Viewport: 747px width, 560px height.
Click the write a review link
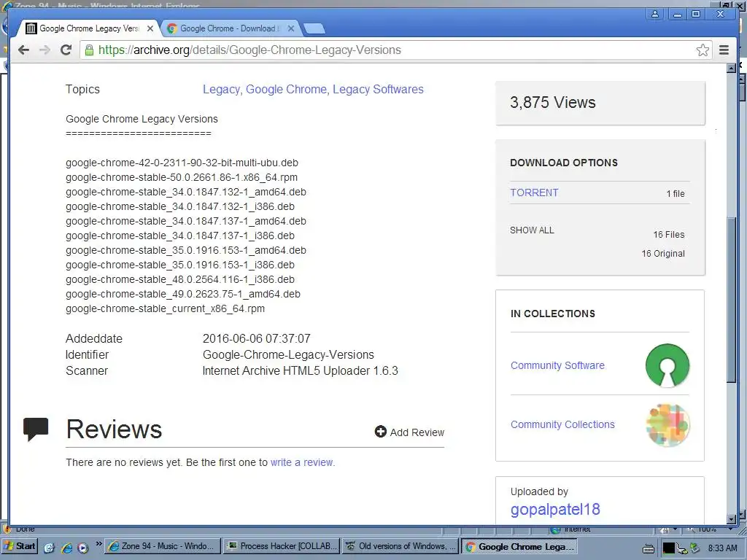[x=303, y=462]
